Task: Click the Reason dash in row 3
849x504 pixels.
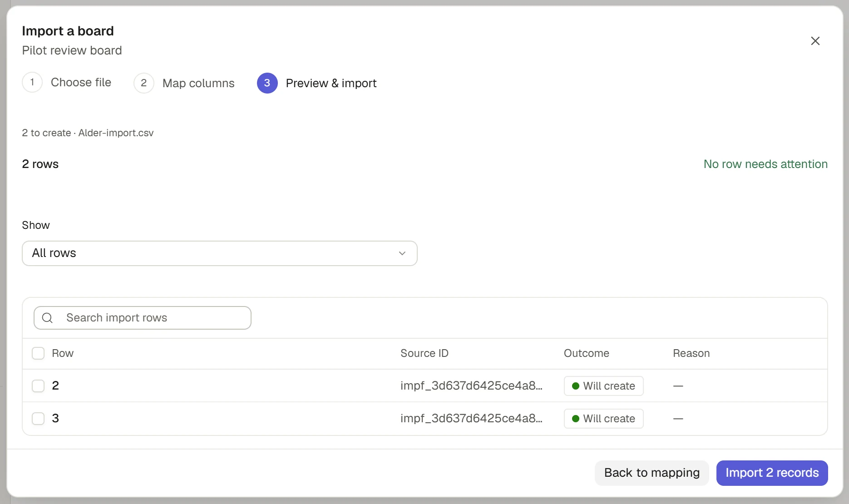Action: point(678,419)
